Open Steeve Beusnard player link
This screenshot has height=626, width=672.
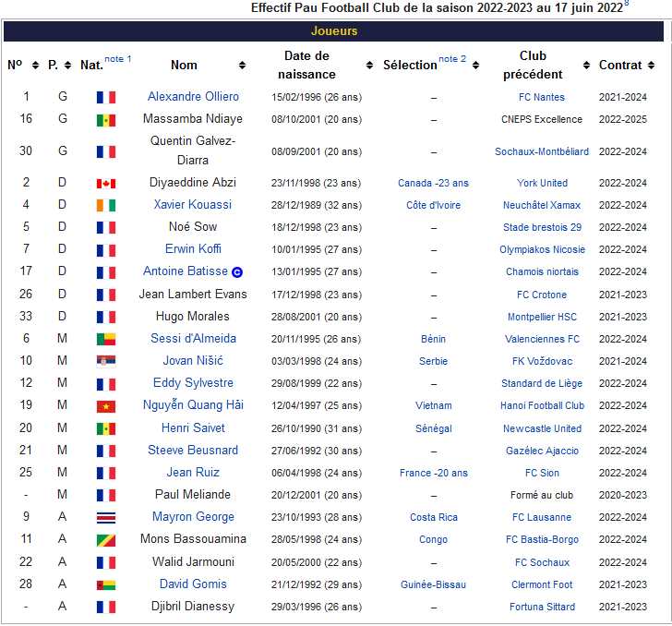(193, 451)
